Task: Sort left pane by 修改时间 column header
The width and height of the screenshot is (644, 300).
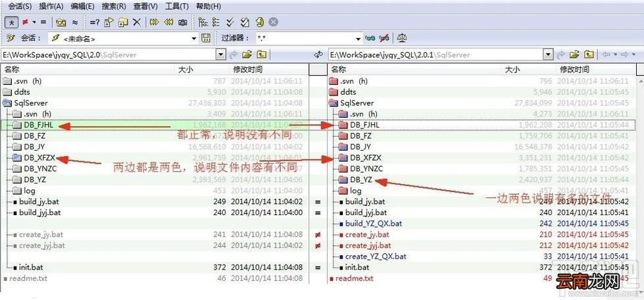Action: pos(268,70)
